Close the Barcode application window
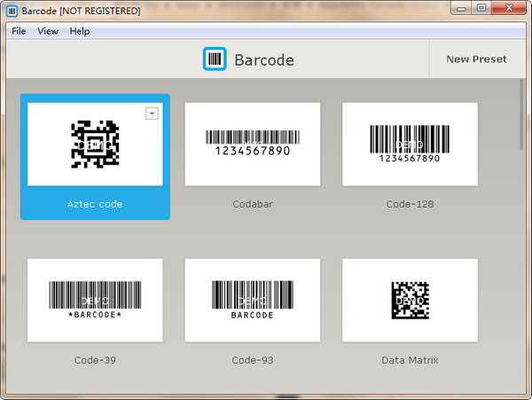The width and height of the screenshot is (532, 400). click(x=507, y=9)
